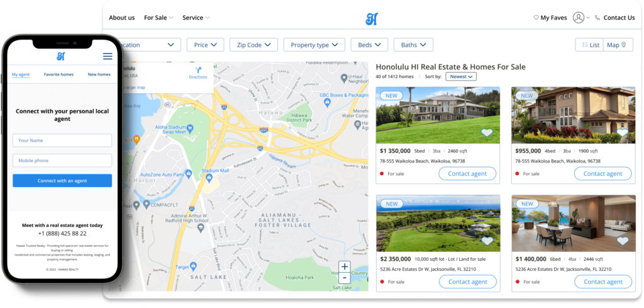The image size is (644, 308).
Task: Expand the For Sale menu
Action: point(158,18)
